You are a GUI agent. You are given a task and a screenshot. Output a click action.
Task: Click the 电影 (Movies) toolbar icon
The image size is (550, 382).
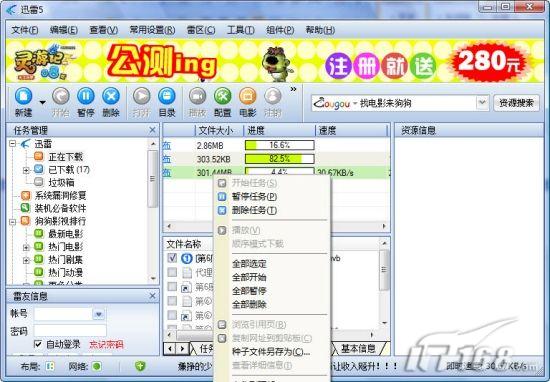click(248, 96)
